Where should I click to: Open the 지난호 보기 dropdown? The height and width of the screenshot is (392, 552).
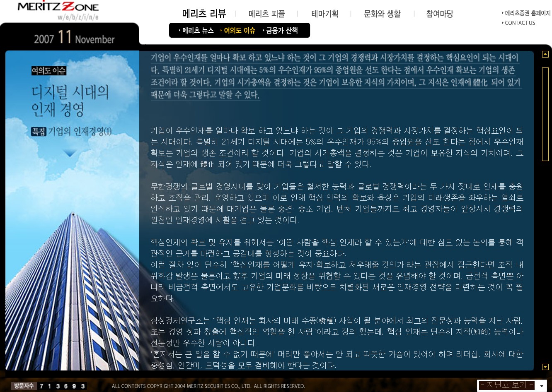[x=512, y=385]
